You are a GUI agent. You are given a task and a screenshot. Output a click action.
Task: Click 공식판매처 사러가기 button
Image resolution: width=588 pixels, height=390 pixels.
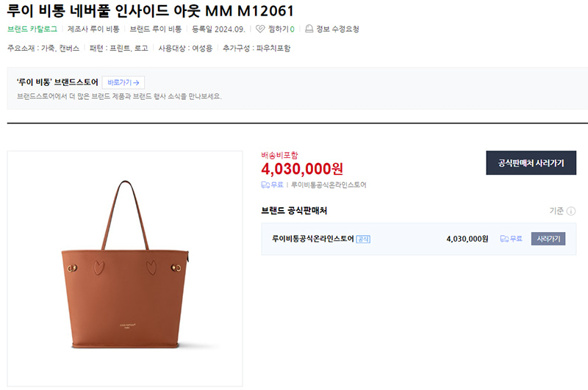[531, 162]
